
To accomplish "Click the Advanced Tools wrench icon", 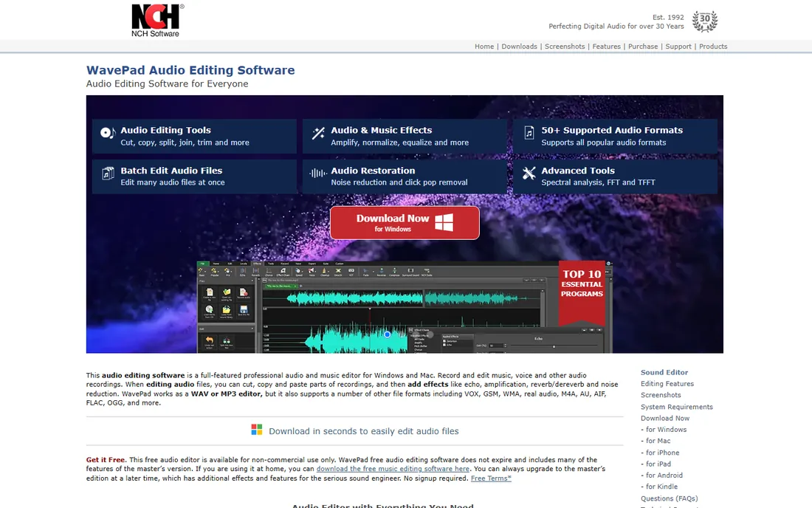I will 529,174.
